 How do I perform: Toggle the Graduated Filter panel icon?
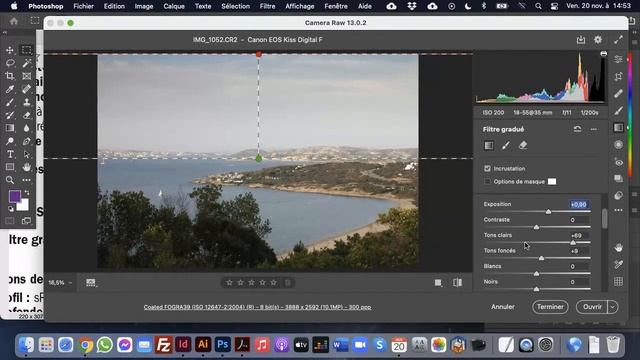pos(618,127)
